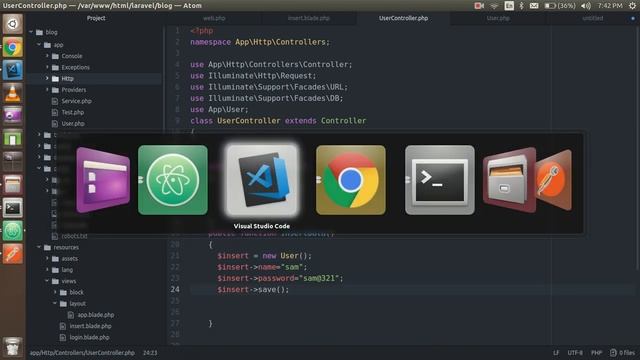Viewport: 640px width, 360px height.
Task: Launch VLC cone icon in dock
Action: (x=13, y=93)
